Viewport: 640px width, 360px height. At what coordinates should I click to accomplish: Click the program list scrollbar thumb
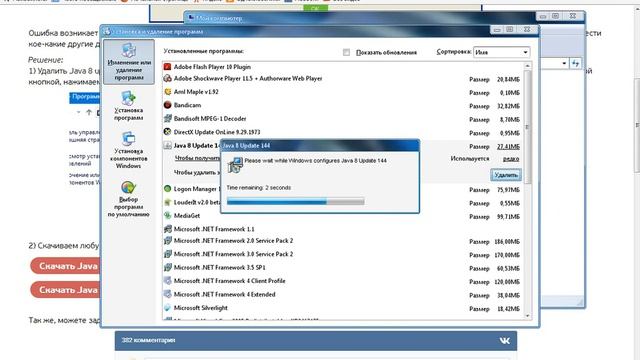pyautogui.click(x=527, y=127)
